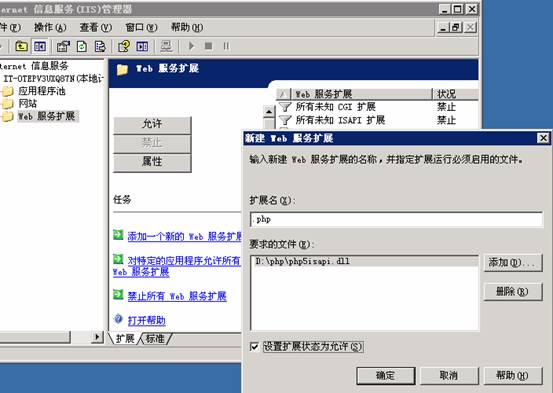Sort by the Web 服务扩展 column header
The height and width of the screenshot is (393, 553).
[x=361, y=94]
